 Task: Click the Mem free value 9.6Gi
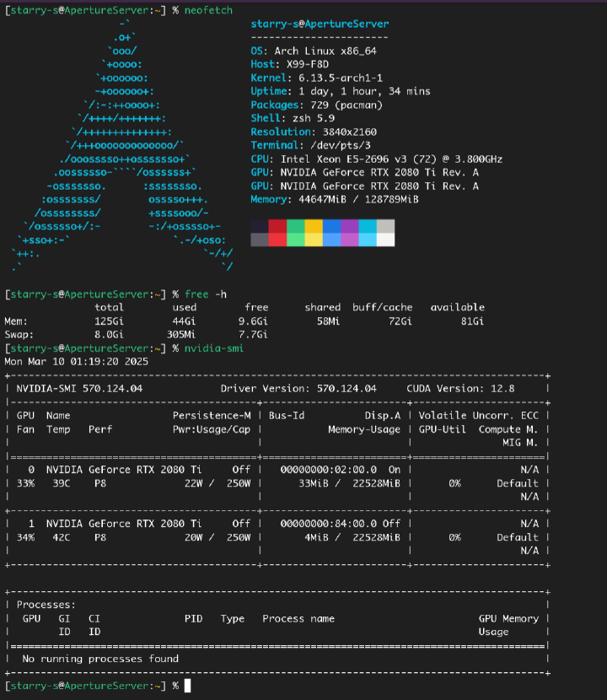[x=253, y=321]
